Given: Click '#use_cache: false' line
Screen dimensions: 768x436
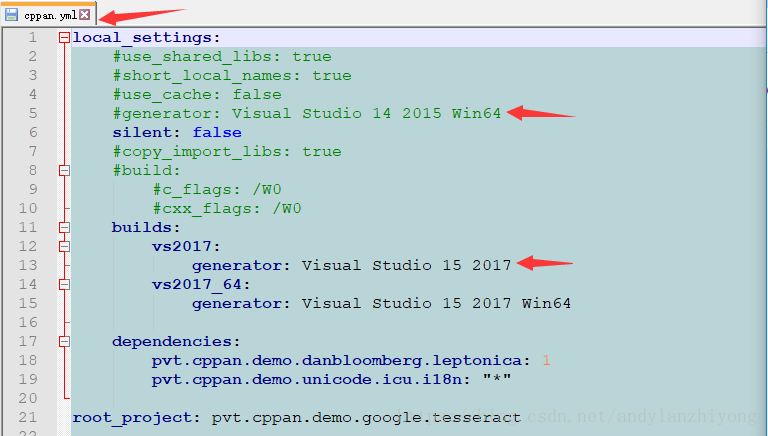Looking at the screenshot, I should click(197, 95).
